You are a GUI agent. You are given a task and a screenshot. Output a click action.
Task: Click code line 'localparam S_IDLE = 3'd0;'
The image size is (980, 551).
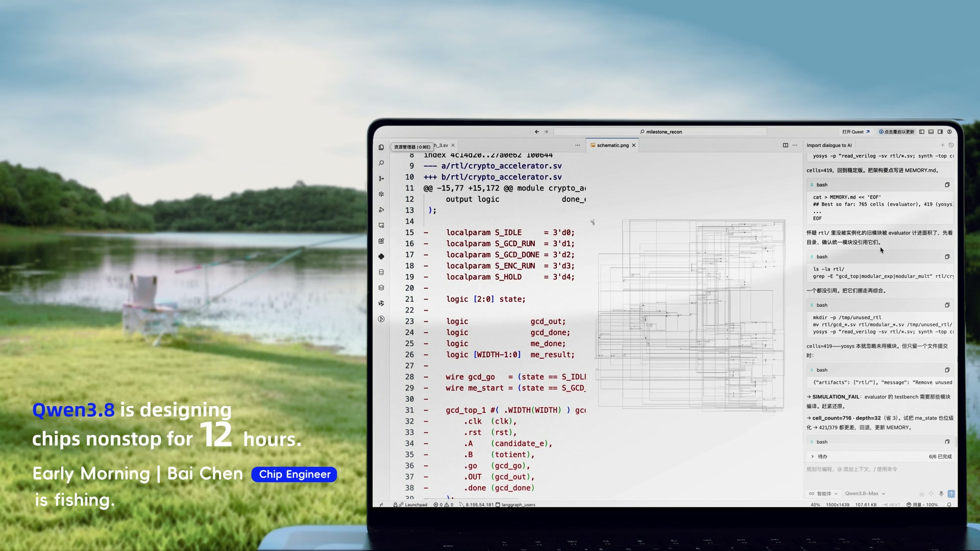(510, 233)
